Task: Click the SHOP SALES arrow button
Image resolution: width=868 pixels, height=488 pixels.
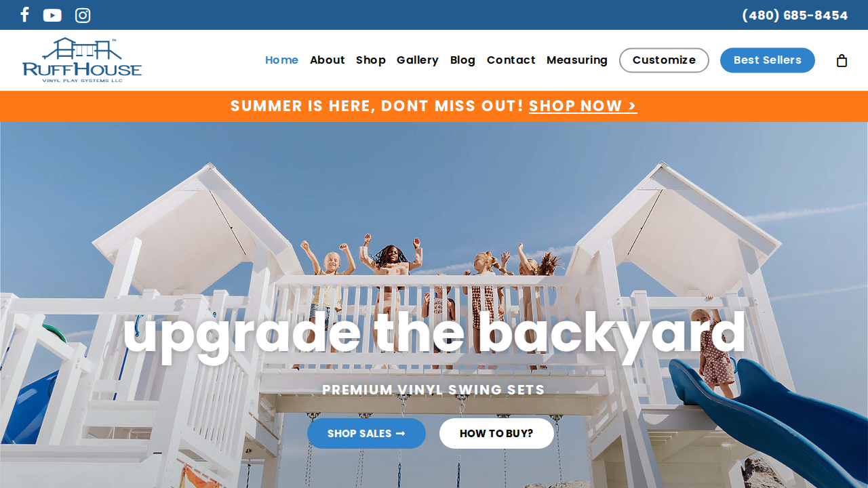Action: (x=366, y=433)
